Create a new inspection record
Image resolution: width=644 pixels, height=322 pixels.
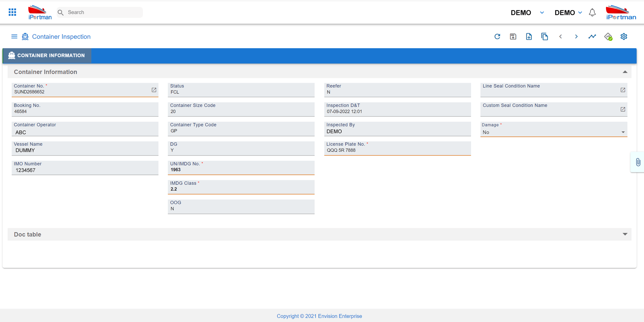tap(528, 36)
